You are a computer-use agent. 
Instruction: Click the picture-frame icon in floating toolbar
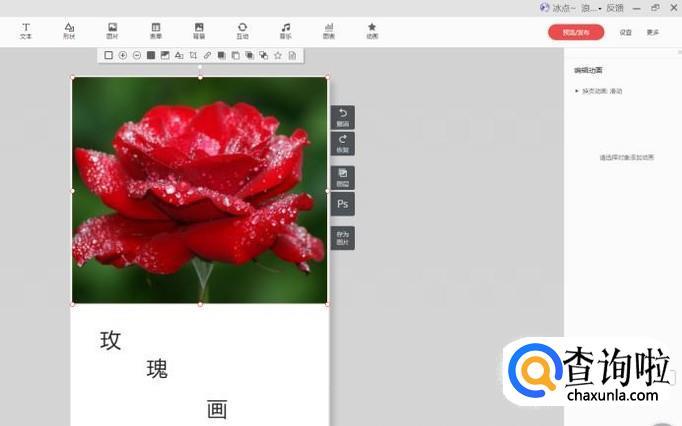point(165,55)
